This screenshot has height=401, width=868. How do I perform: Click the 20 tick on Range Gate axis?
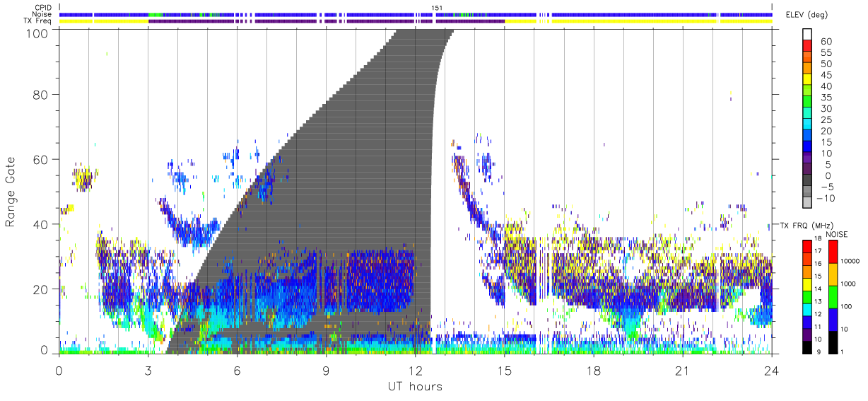click(x=41, y=289)
